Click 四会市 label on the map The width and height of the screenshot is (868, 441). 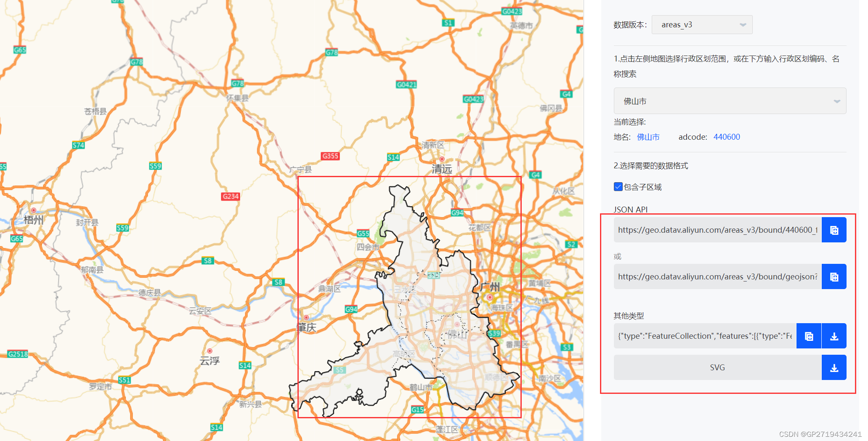click(x=368, y=247)
